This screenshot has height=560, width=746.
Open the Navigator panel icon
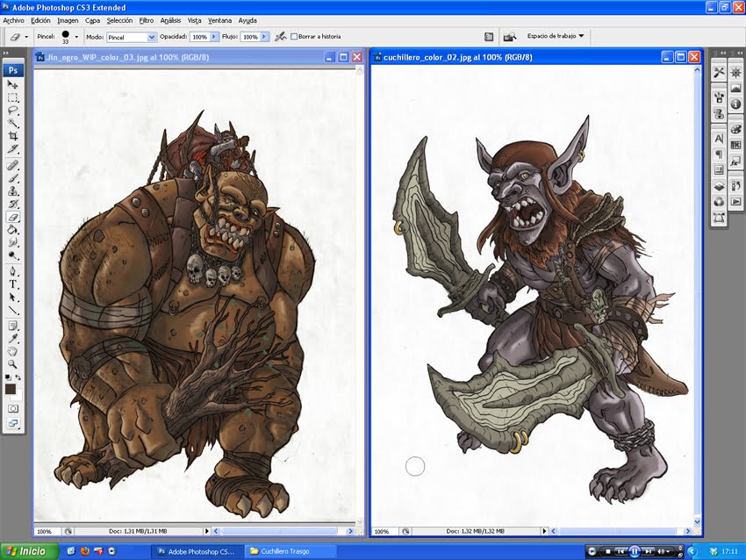736,72
